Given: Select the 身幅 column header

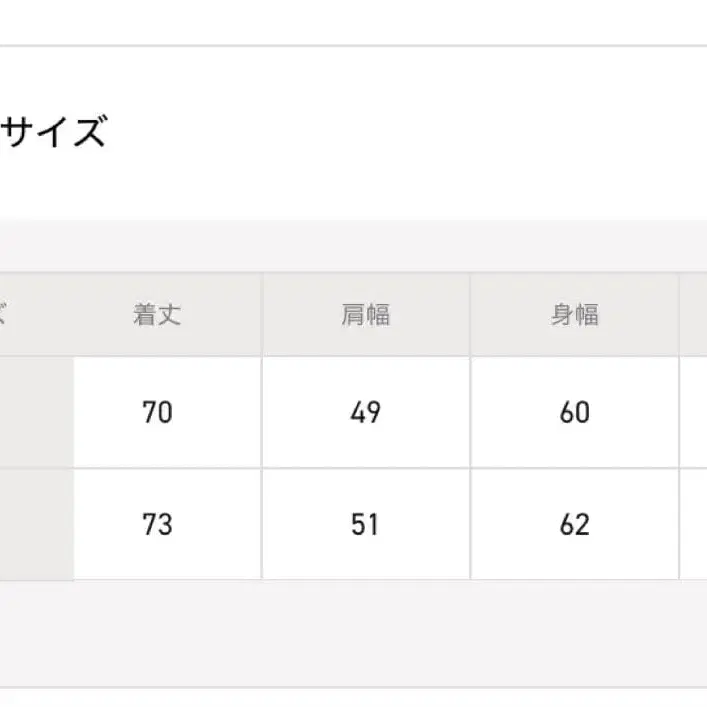Looking at the screenshot, I should (575, 315).
